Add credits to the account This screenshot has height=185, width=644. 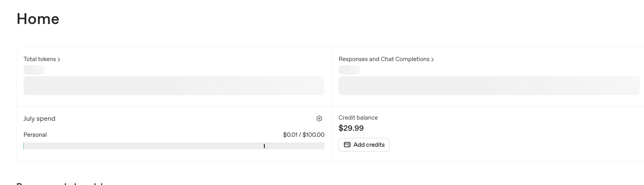[364, 145]
